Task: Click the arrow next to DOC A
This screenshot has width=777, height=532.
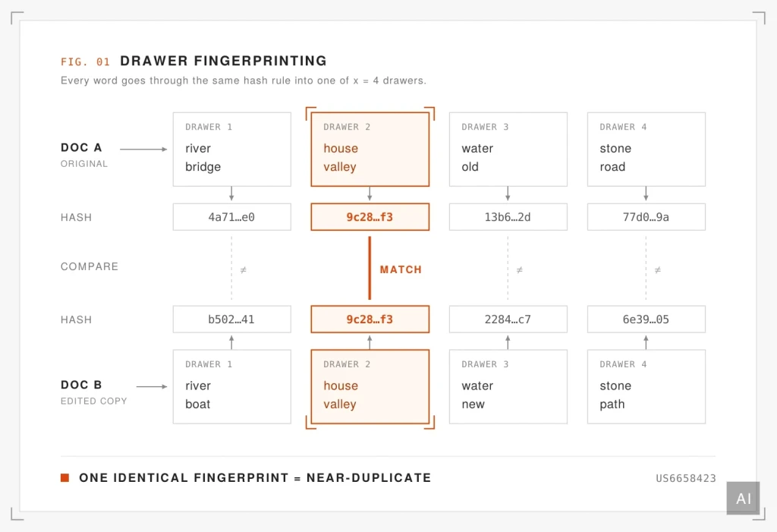Action: [x=143, y=149]
